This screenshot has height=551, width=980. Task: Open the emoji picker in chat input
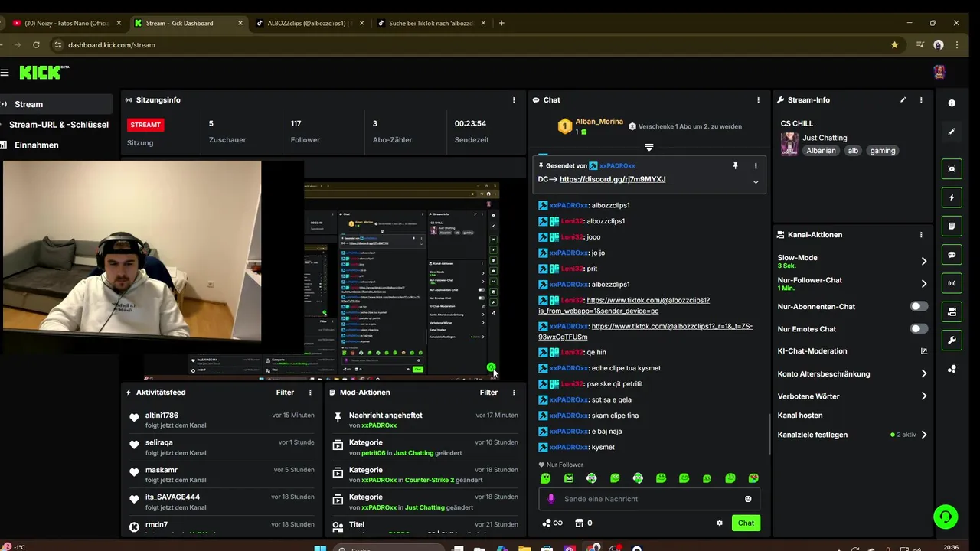coord(748,499)
